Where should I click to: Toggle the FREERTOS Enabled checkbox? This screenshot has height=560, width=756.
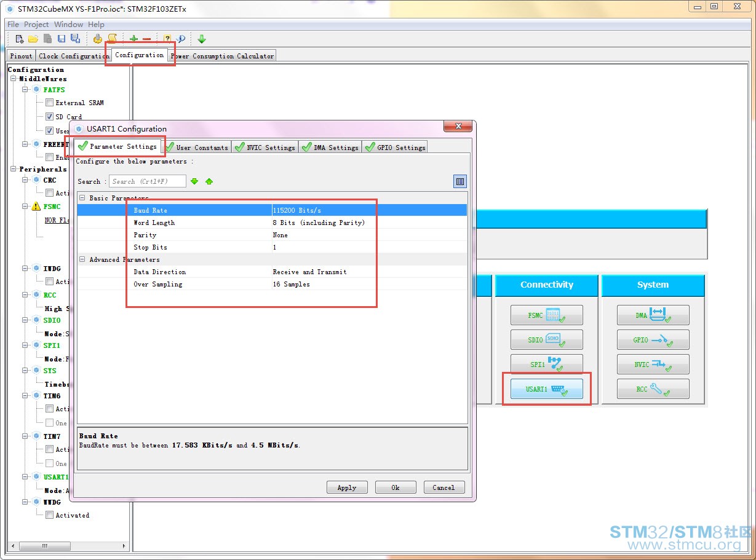pyautogui.click(x=50, y=157)
